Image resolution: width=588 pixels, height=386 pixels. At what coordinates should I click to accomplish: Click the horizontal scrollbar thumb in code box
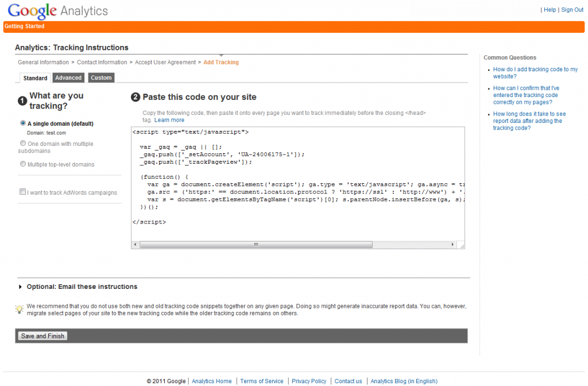pos(256,245)
